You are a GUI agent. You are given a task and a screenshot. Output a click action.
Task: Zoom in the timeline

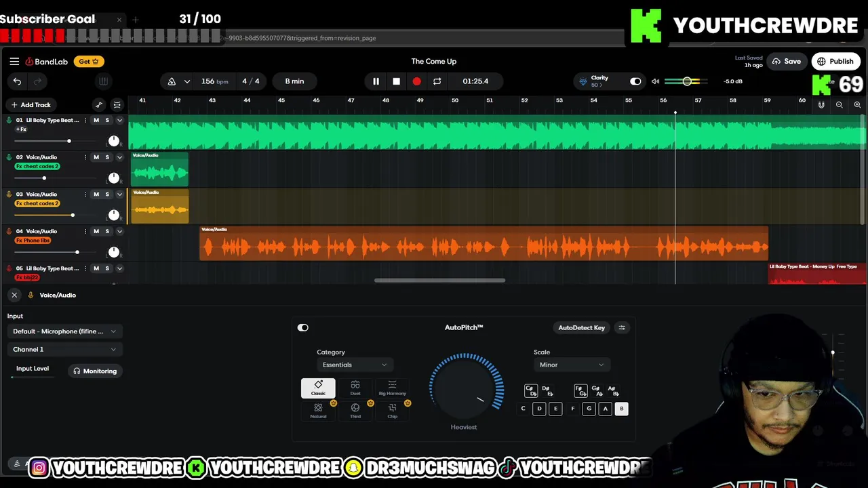coord(857,105)
